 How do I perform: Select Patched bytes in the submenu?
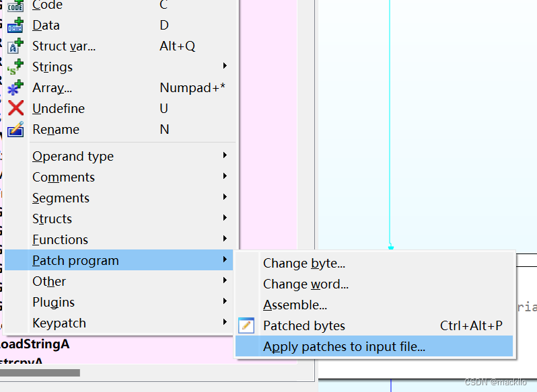(x=374, y=325)
